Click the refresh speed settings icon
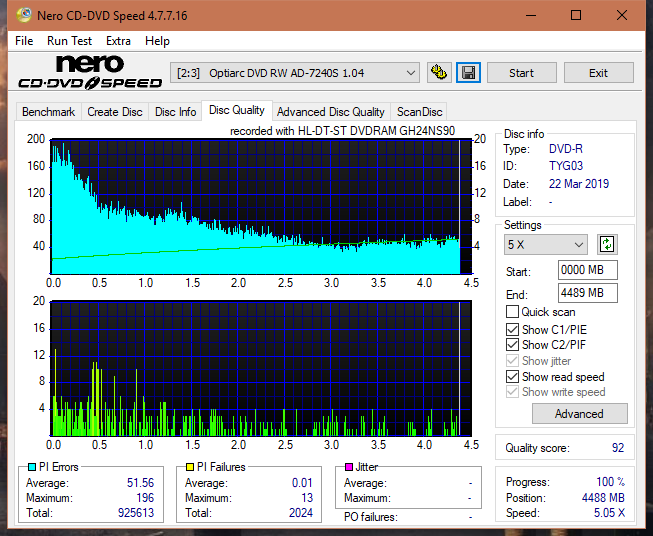The image size is (653, 536). pyautogui.click(x=607, y=244)
